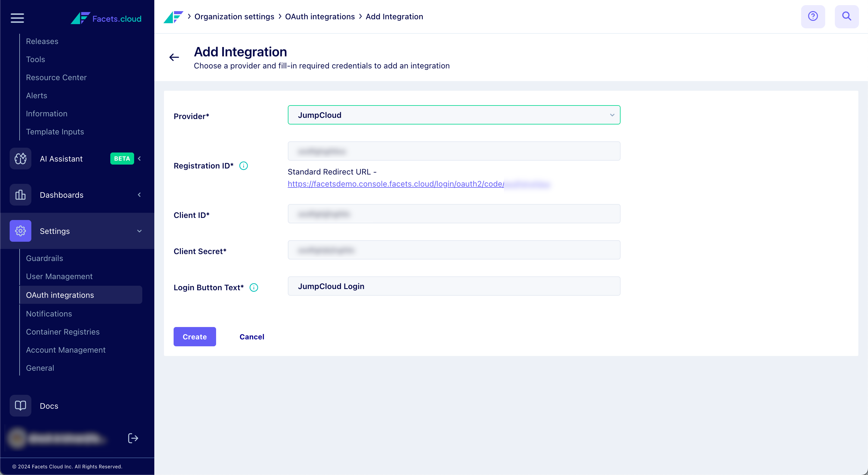Click the "Registration ID*" field label

pos(203,166)
